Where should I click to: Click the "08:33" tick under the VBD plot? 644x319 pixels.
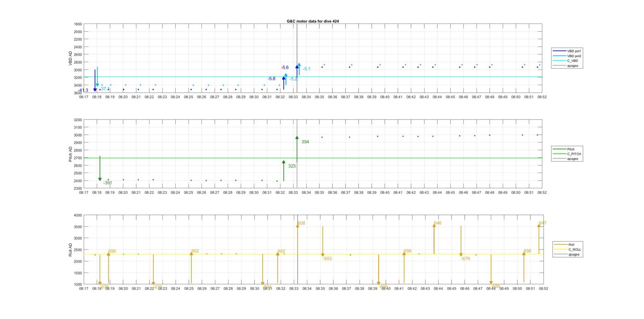click(x=293, y=97)
